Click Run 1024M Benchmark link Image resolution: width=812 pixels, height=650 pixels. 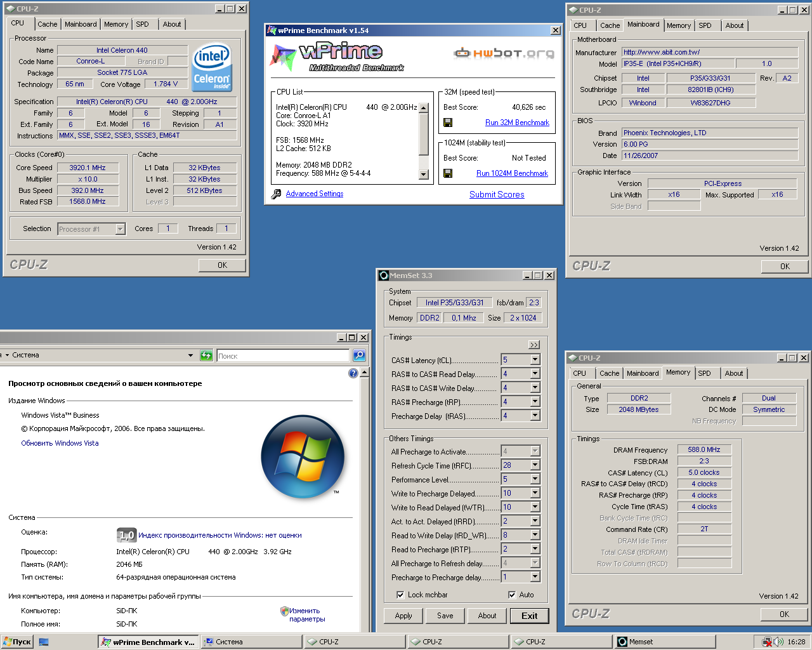(512, 173)
